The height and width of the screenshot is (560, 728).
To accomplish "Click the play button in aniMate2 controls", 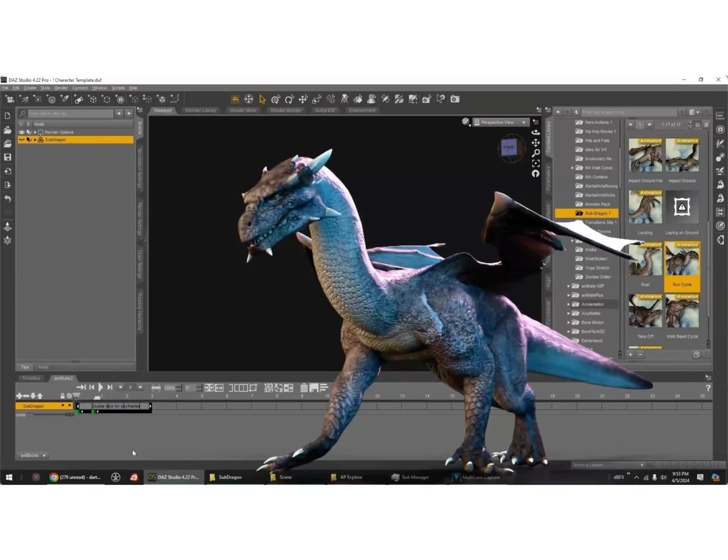I will 101,386.
